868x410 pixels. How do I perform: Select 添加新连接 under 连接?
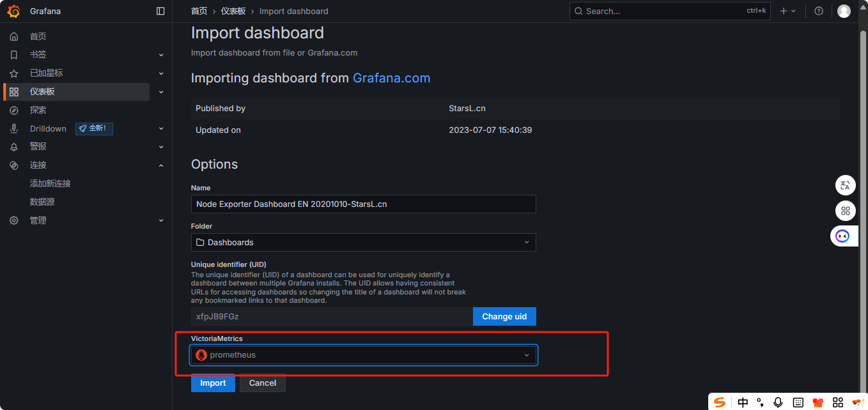(50, 183)
